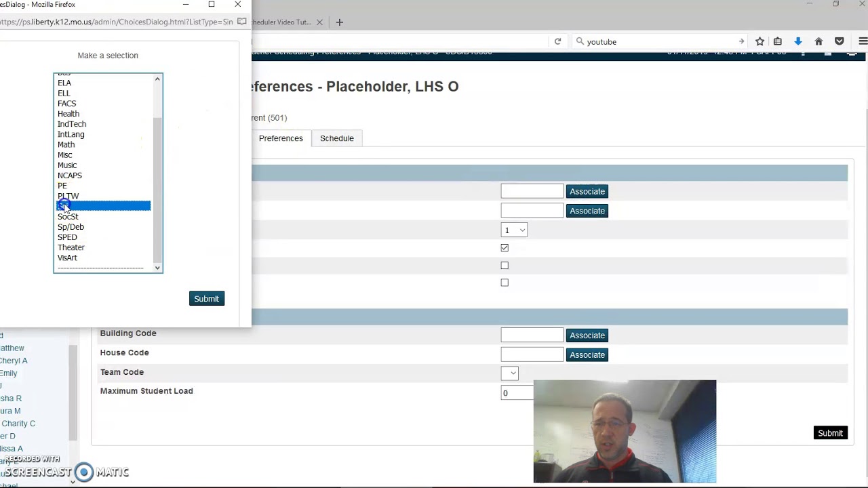Click the Maximum Student Load field
This screenshot has width=868, height=488.
pyautogui.click(x=517, y=393)
